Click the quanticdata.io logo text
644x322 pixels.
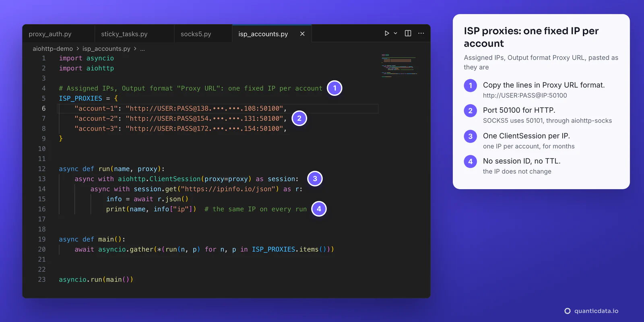tap(597, 311)
